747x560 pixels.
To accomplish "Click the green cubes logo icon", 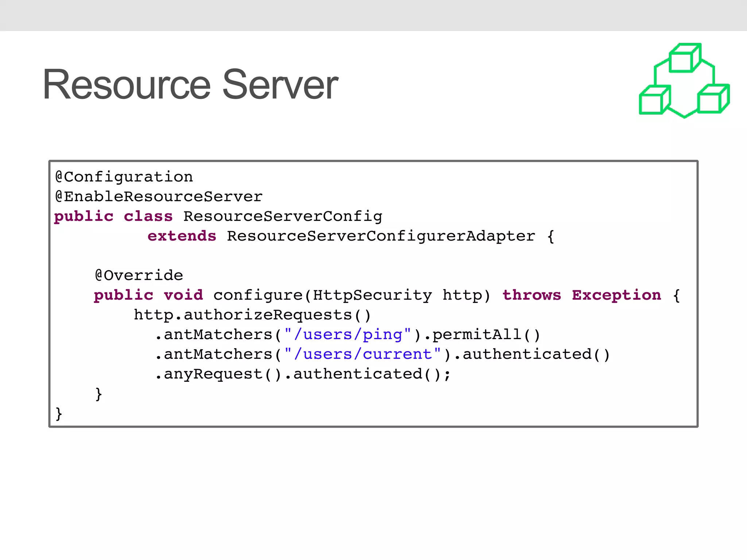I will tap(684, 81).
